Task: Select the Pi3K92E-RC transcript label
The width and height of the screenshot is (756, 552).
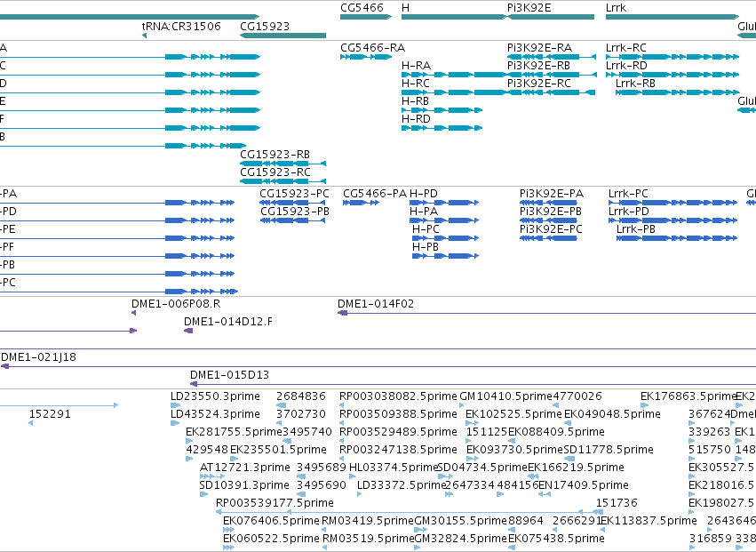Action: click(x=539, y=84)
